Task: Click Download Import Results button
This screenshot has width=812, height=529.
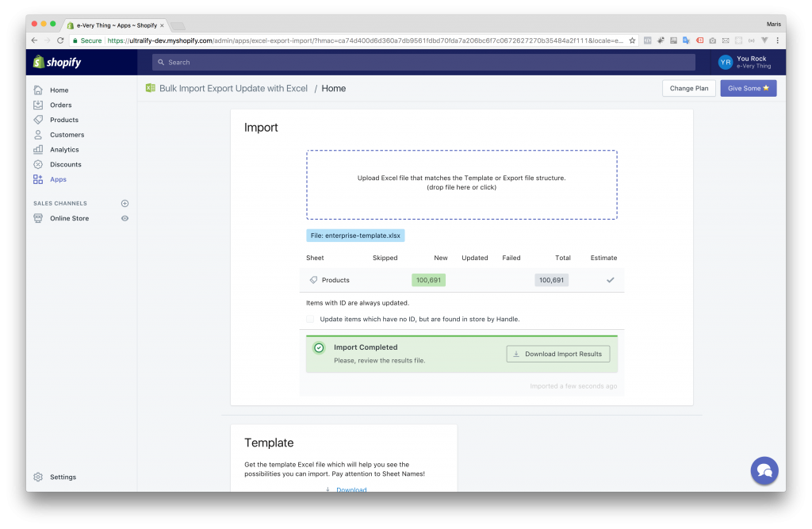Action: point(558,354)
